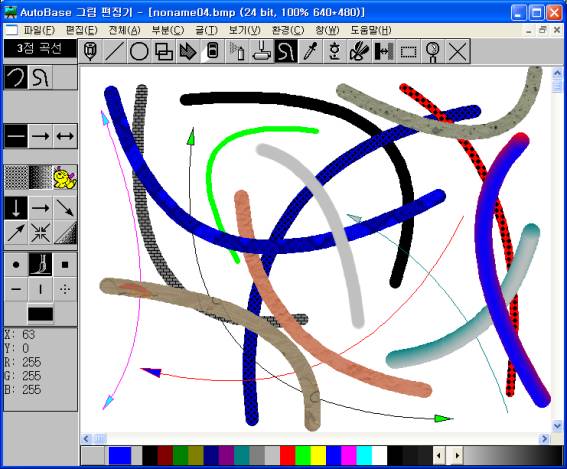
Task: Select the circle shape tool
Action: point(139,52)
